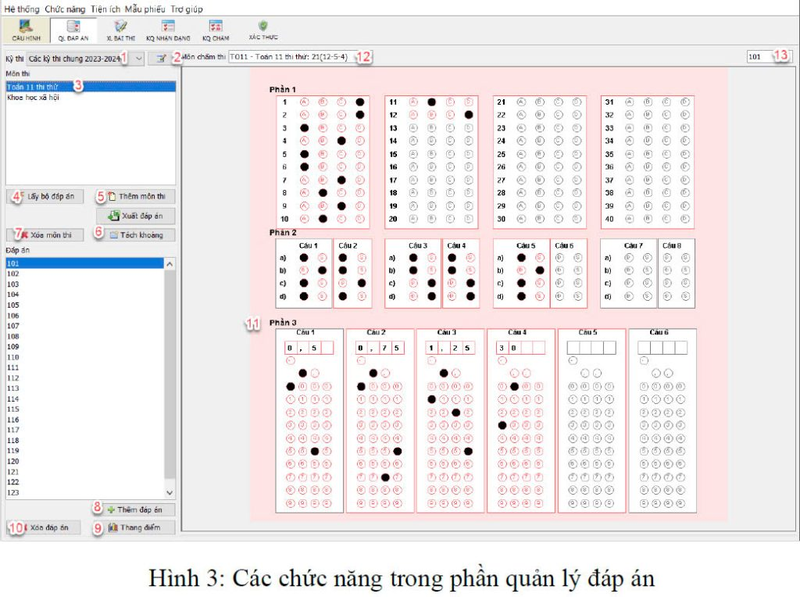Select bubble D for question 2
Screen dimensions: 800x597
(x=360, y=115)
